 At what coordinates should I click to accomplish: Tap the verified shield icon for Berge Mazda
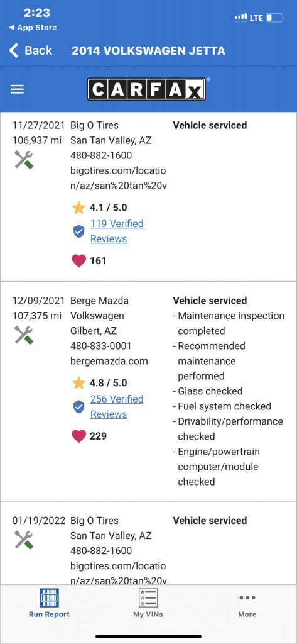(78, 407)
